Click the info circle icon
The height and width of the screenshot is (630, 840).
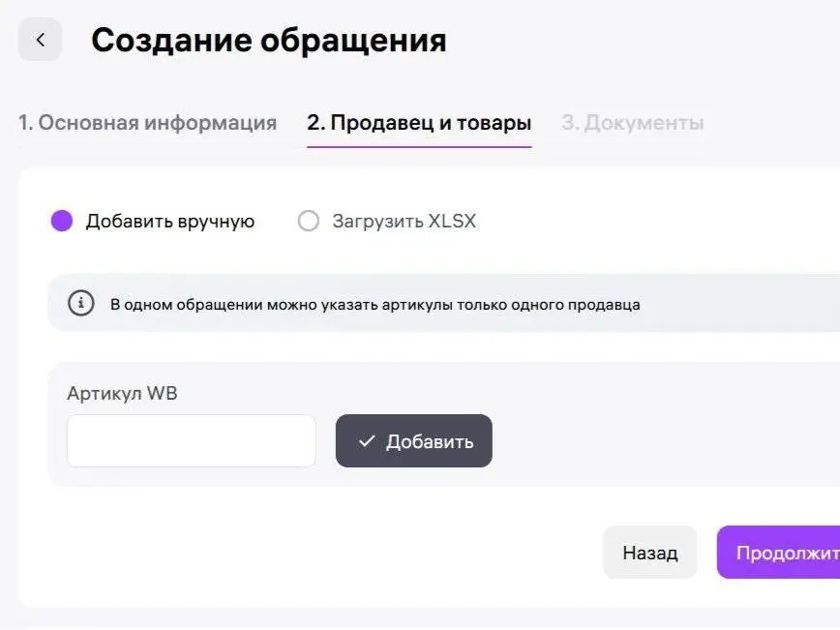[81, 304]
